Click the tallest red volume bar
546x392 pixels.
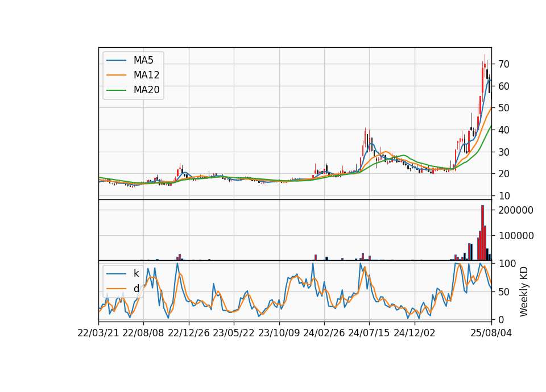pyautogui.click(x=483, y=233)
